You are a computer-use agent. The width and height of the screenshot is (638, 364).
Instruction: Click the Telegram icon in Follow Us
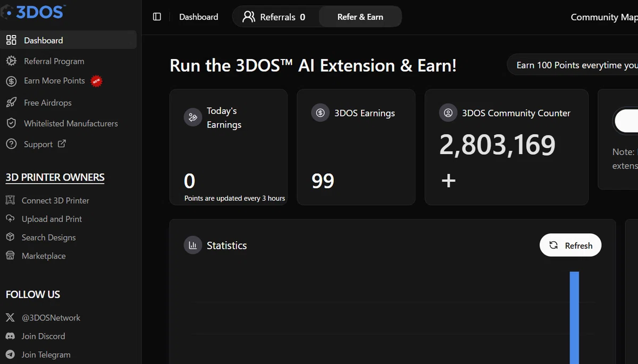(x=10, y=354)
